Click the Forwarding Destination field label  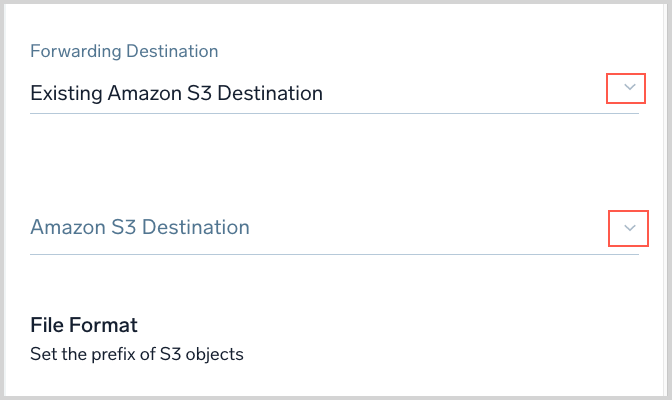124,50
